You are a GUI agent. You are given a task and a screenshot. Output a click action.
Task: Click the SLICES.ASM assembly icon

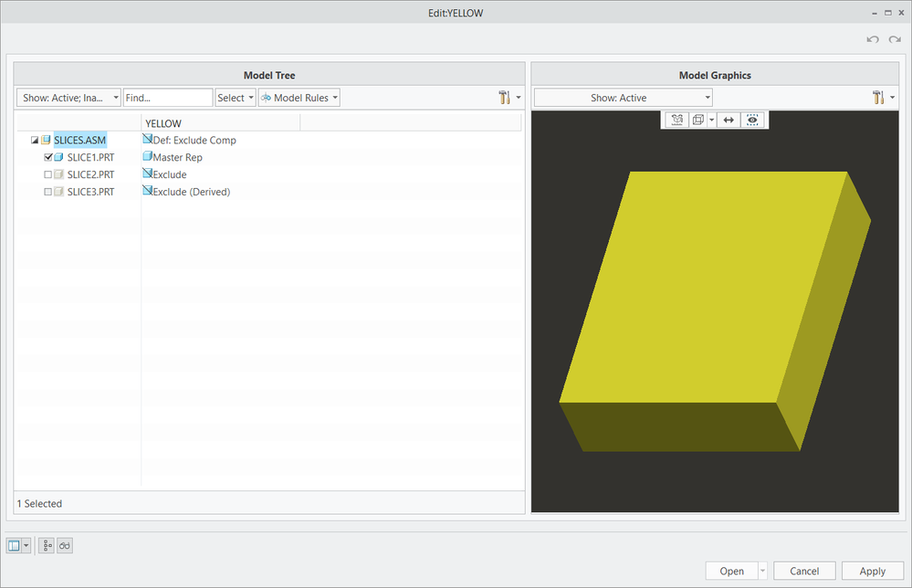46,141
